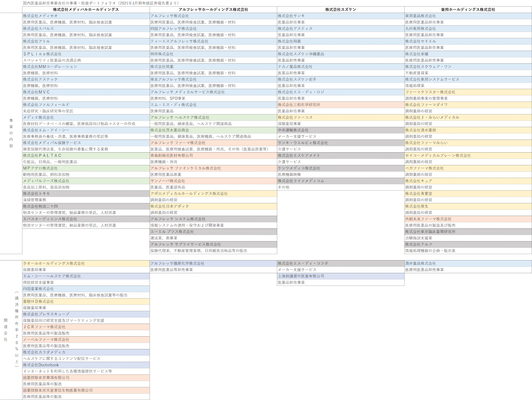Click cell 株式会社スズケン沖縄薬品
This screenshot has height=400, width=532.
pyautogui.click(x=341, y=54)
